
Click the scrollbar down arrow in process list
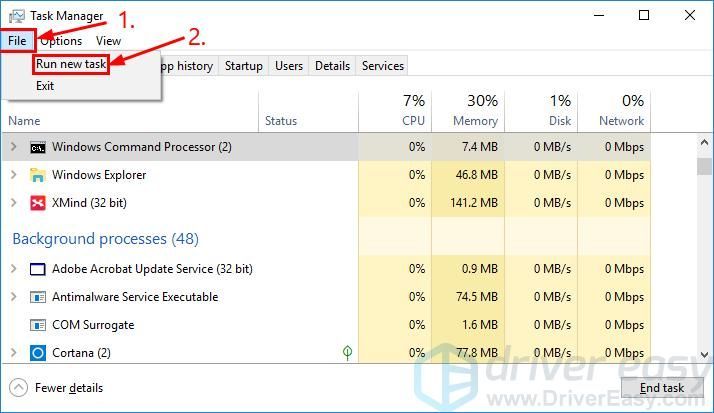[x=704, y=354]
